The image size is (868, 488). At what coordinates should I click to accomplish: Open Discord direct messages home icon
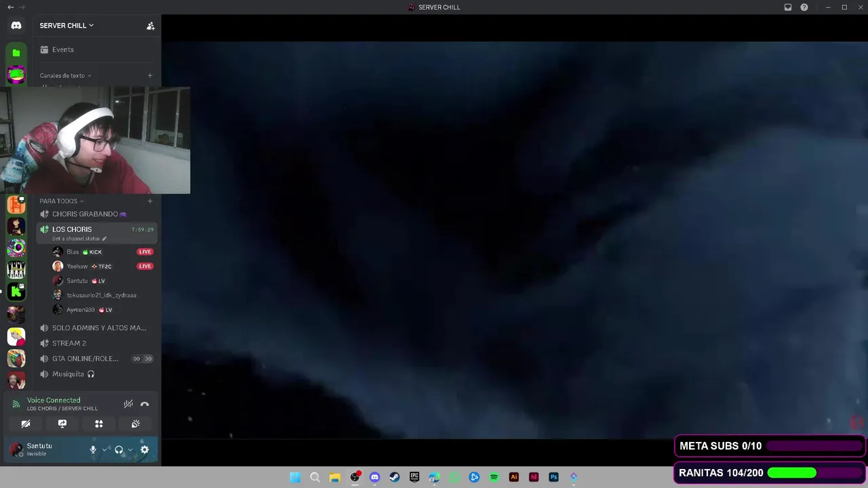pyautogui.click(x=16, y=25)
